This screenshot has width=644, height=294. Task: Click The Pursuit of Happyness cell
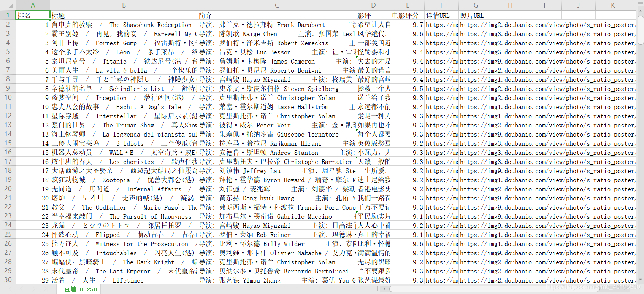coord(124,216)
